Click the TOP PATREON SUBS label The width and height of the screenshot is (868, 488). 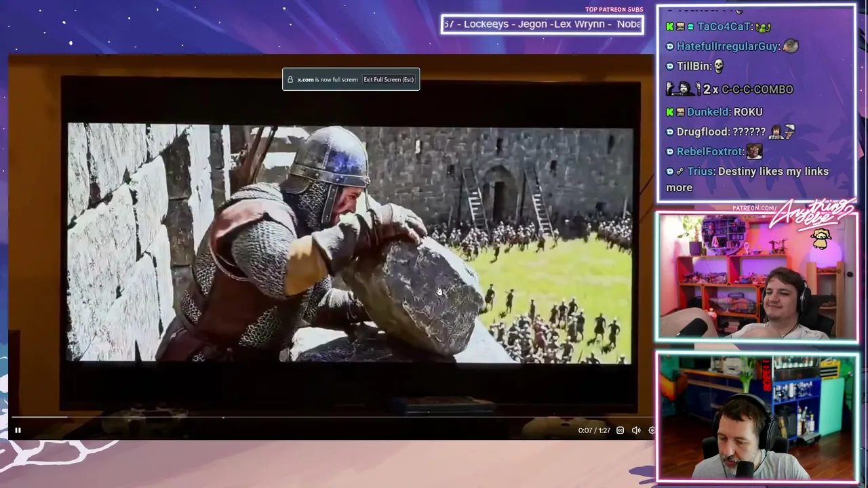(x=614, y=9)
